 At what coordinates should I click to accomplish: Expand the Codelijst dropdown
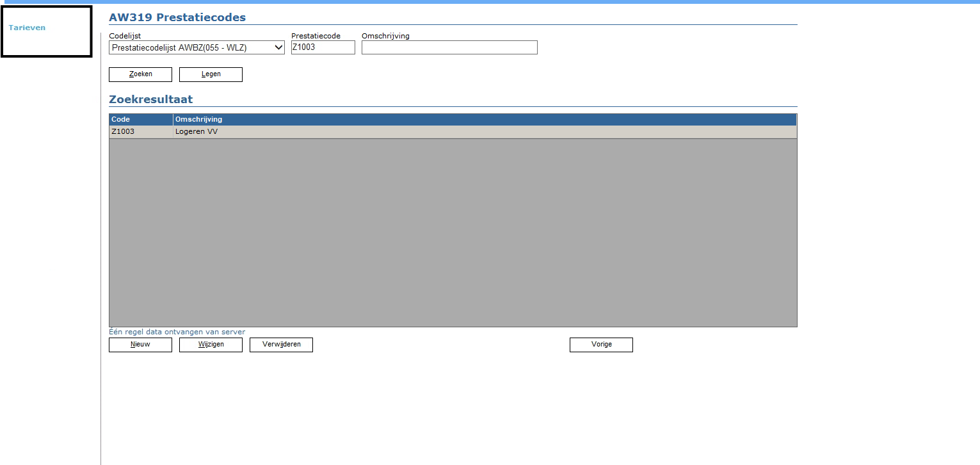click(x=196, y=47)
